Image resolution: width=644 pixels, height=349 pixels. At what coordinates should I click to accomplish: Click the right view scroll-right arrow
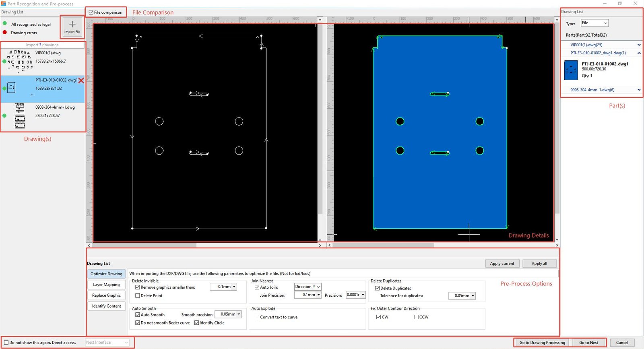tap(557, 245)
